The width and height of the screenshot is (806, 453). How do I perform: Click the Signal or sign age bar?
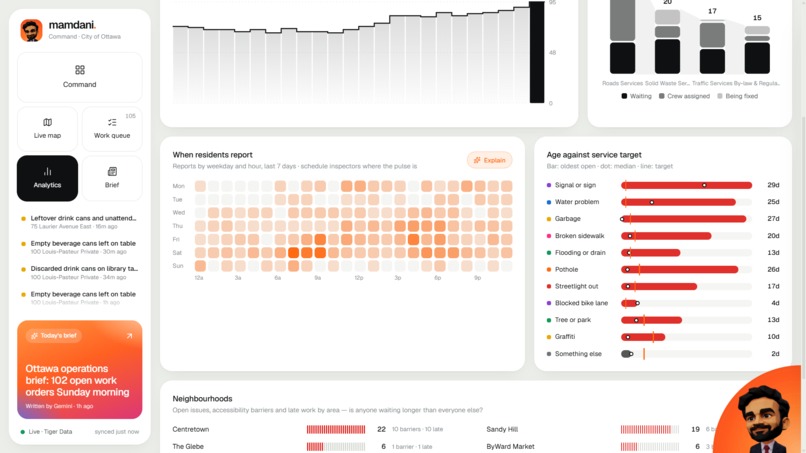686,185
